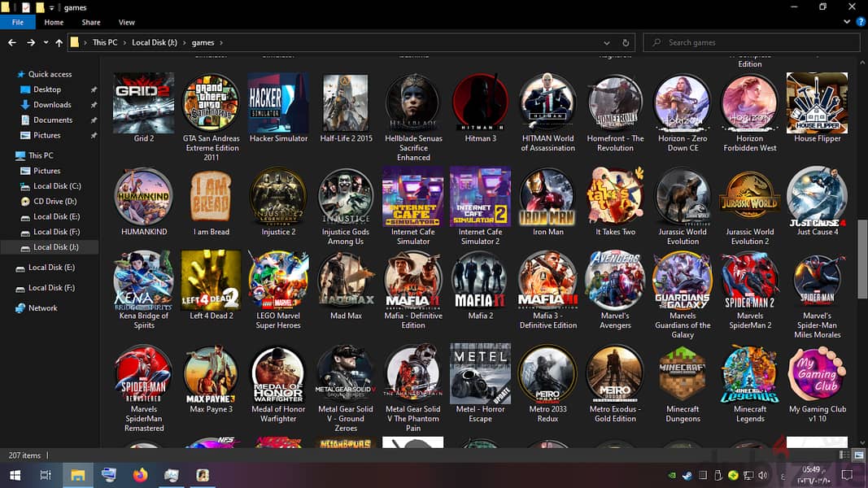The width and height of the screenshot is (868, 488).
Task: Open the House Flipper icon
Action: click(817, 103)
